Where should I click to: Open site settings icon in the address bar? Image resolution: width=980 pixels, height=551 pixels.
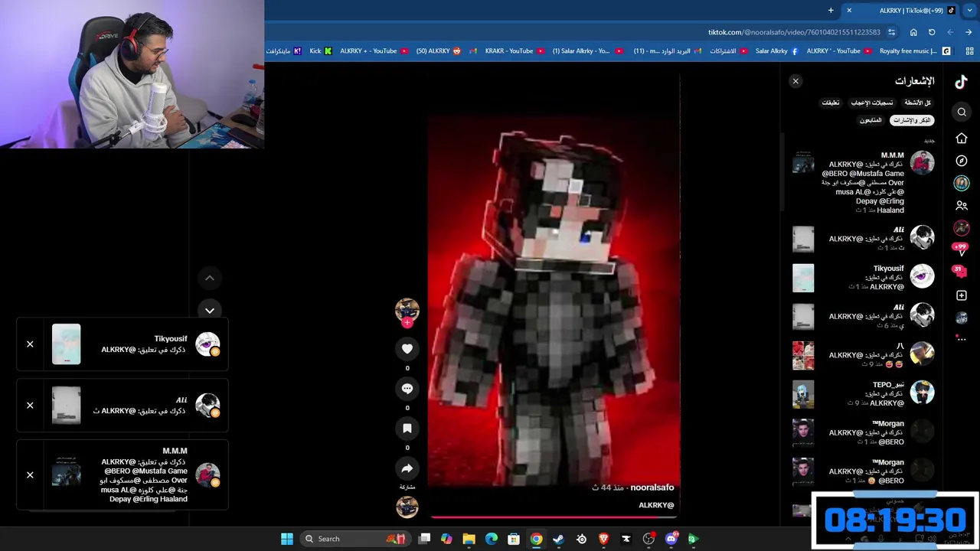(891, 32)
